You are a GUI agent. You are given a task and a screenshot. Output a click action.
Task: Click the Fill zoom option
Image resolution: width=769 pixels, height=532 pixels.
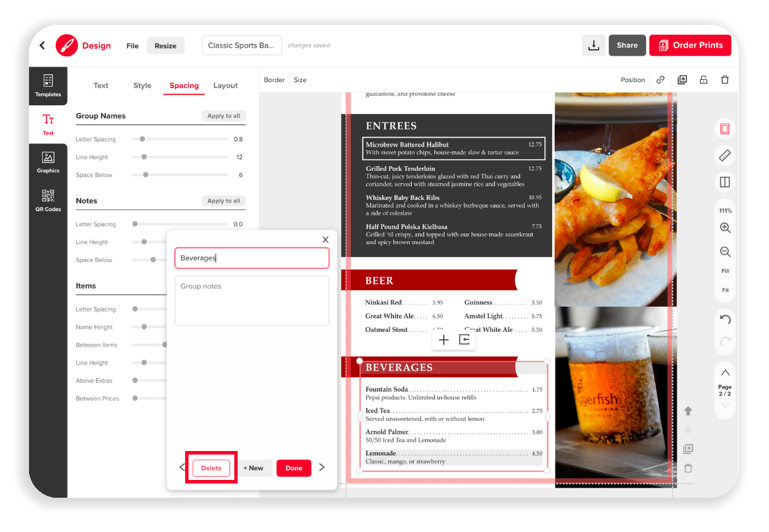click(725, 271)
